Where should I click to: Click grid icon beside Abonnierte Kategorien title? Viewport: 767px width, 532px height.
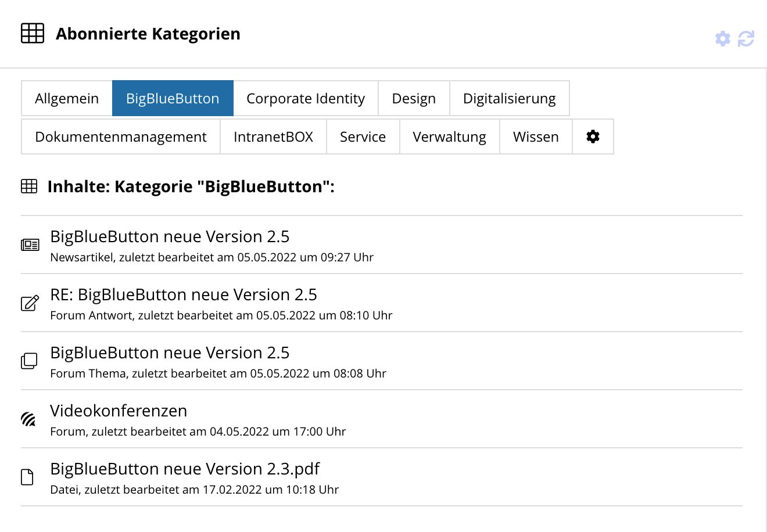tap(33, 33)
